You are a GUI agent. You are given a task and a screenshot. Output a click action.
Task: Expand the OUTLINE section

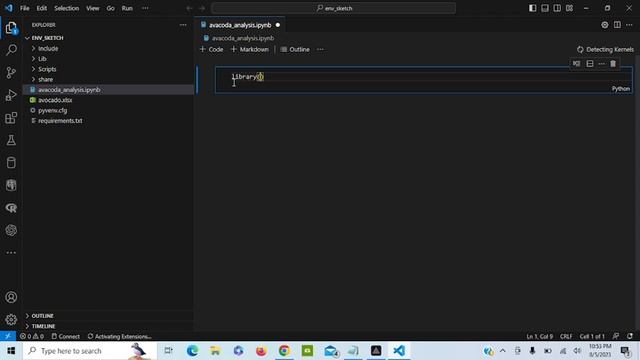coord(42,316)
